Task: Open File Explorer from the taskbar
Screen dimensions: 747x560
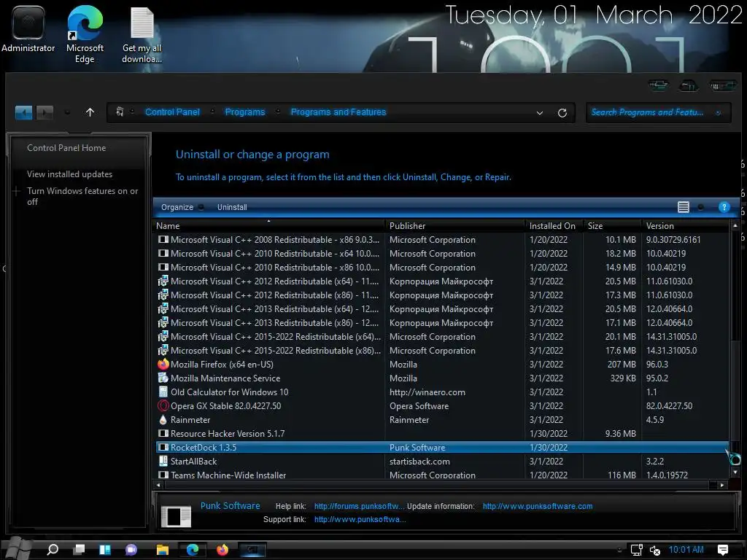Action: coord(163,550)
